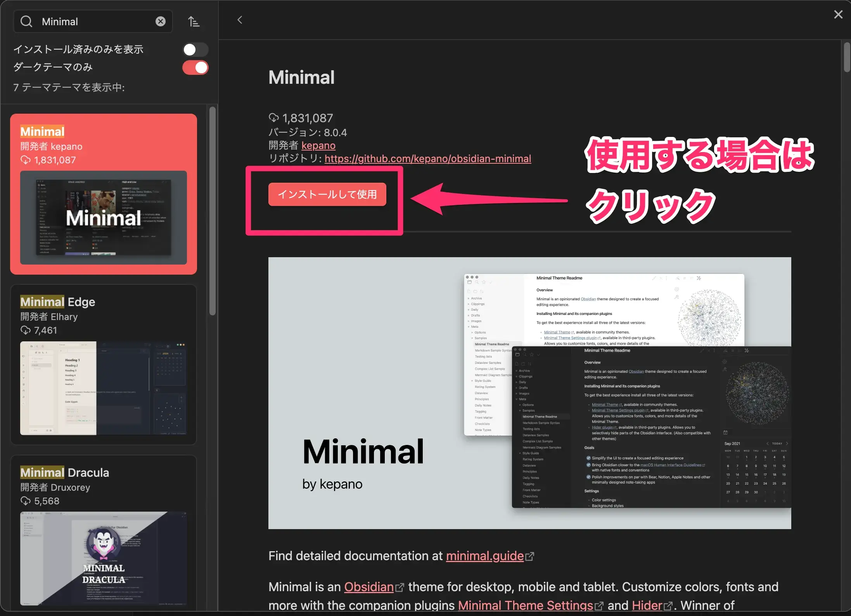The image size is (851, 616).
Task: Click the Minimal heading in detail pane
Action: pos(302,77)
